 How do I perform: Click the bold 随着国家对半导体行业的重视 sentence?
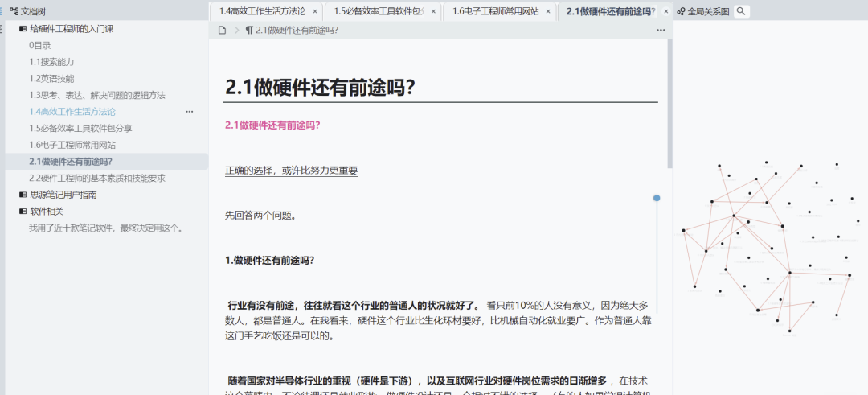click(x=417, y=381)
